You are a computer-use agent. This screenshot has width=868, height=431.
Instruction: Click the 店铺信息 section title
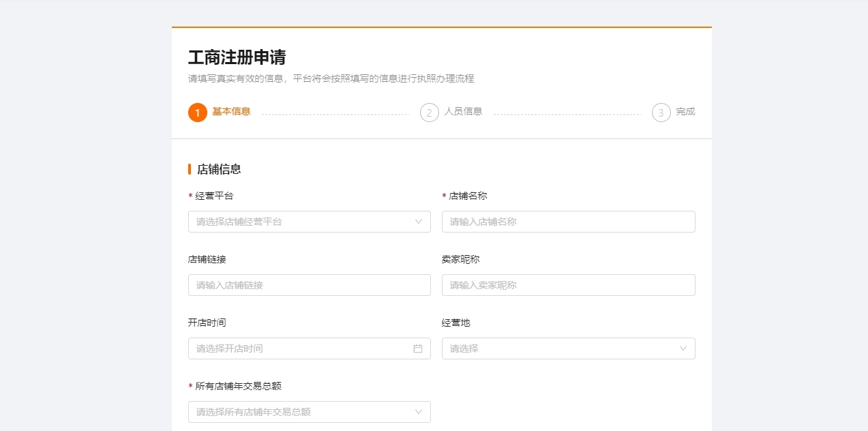click(219, 169)
